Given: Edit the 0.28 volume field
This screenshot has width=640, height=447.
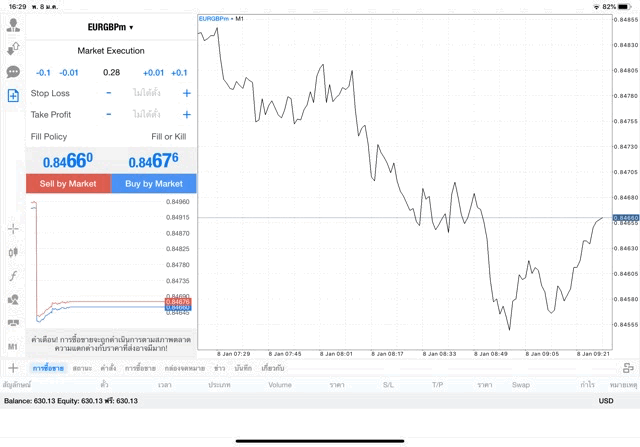Looking at the screenshot, I should coord(111,72).
